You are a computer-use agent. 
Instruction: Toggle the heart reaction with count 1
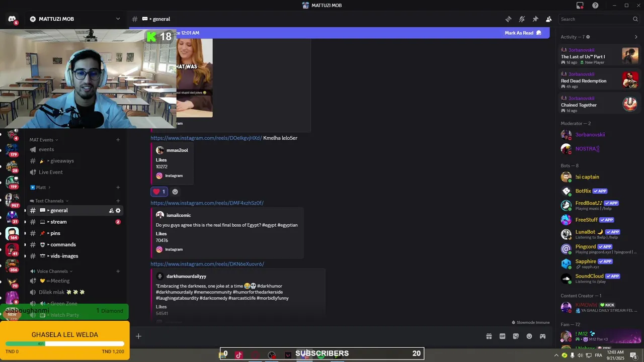(x=159, y=192)
